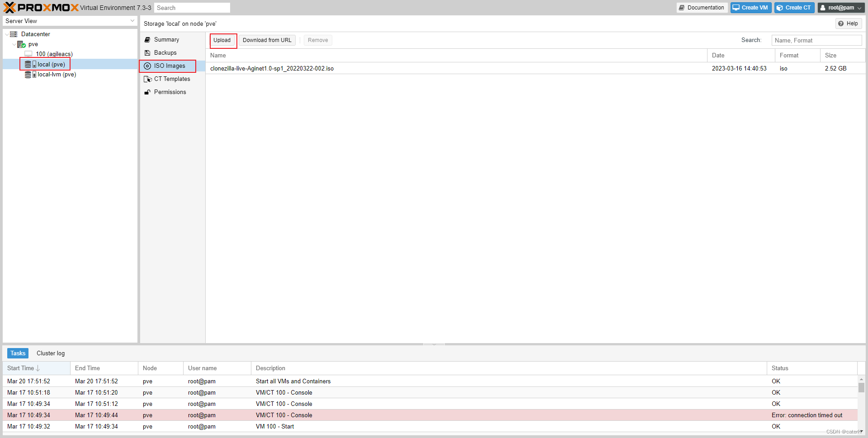Open the CT Templates section
868x438 pixels.
coord(172,79)
